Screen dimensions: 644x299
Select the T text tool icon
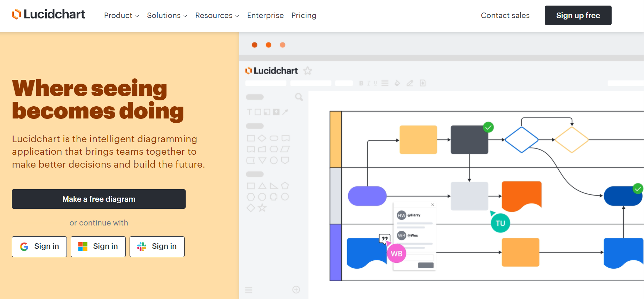[x=249, y=112]
